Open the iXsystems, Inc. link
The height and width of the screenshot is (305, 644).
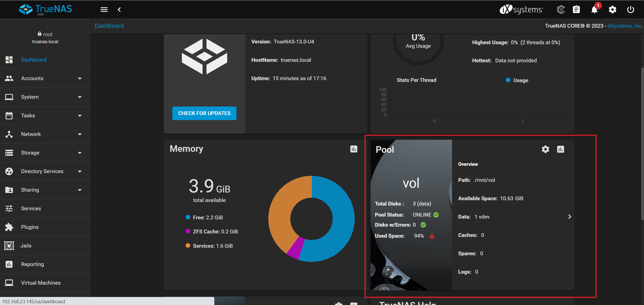pyautogui.click(x=624, y=26)
